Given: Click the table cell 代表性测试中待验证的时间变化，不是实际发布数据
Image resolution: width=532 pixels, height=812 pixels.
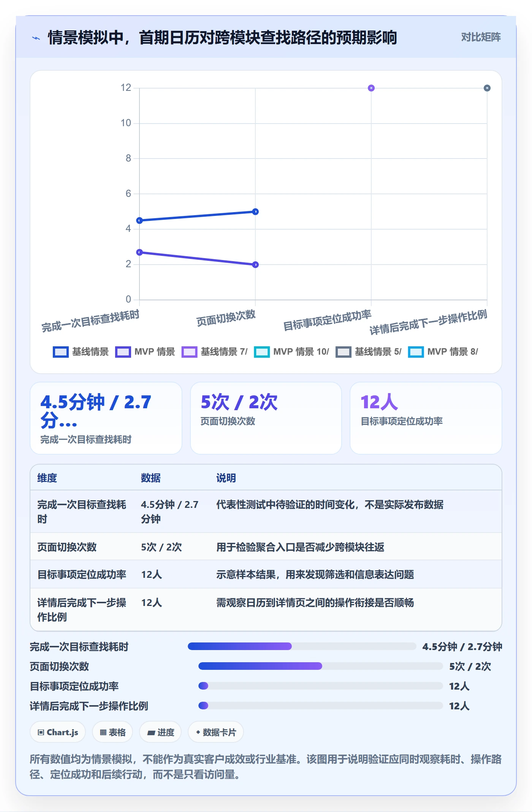Looking at the screenshot, I should tap(330, 504).
